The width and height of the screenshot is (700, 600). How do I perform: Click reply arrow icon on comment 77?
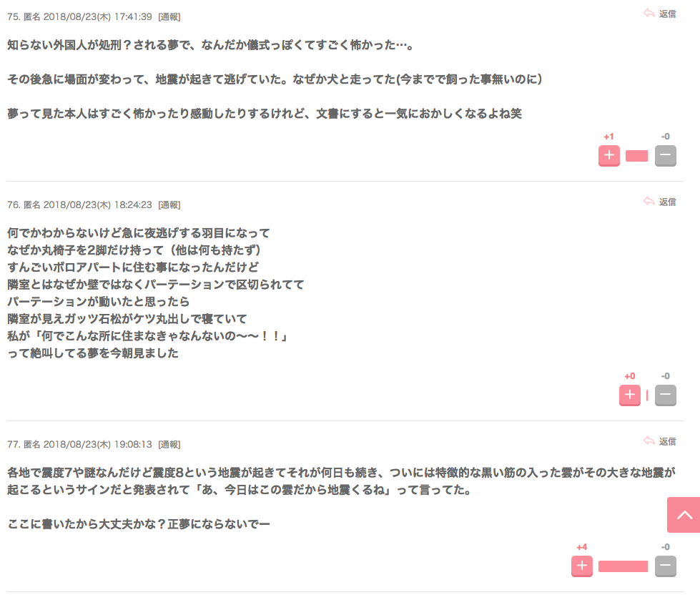point(649,441)
